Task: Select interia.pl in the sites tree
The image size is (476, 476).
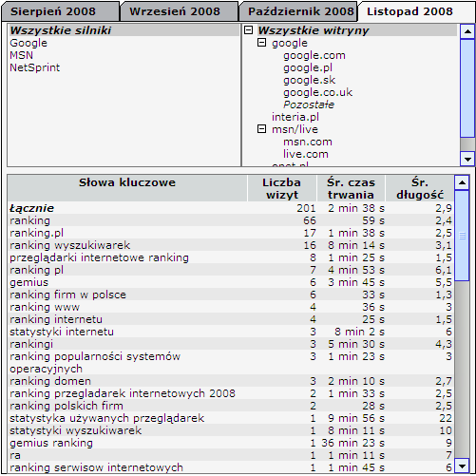Action: click(295, 117)
